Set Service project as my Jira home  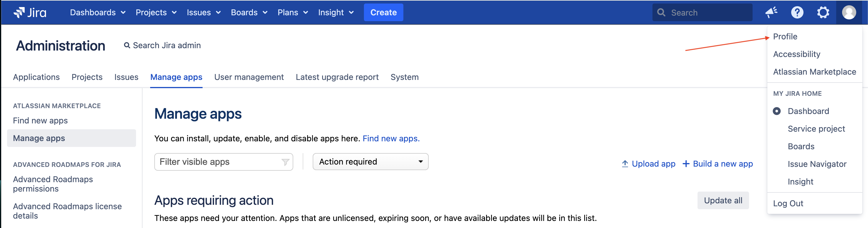point(816,129)
